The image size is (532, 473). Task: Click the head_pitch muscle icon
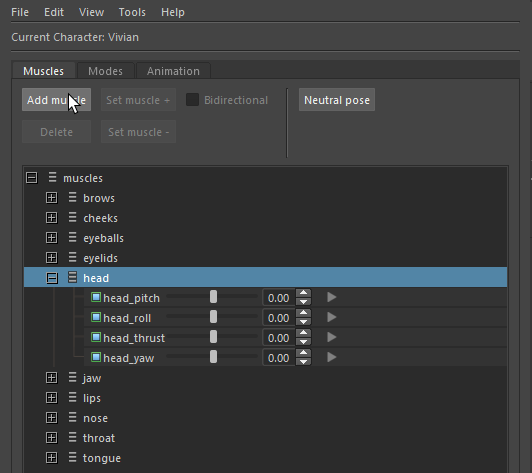(96, 298)
